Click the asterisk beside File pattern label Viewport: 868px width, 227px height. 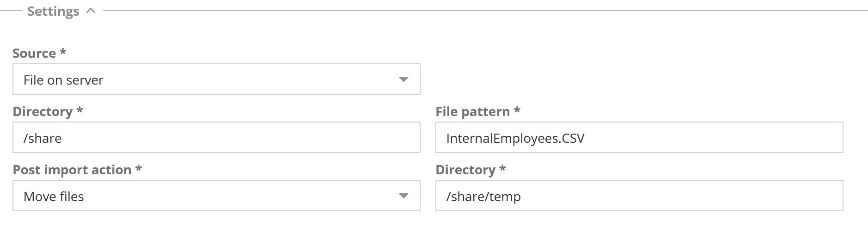(517, 110)
